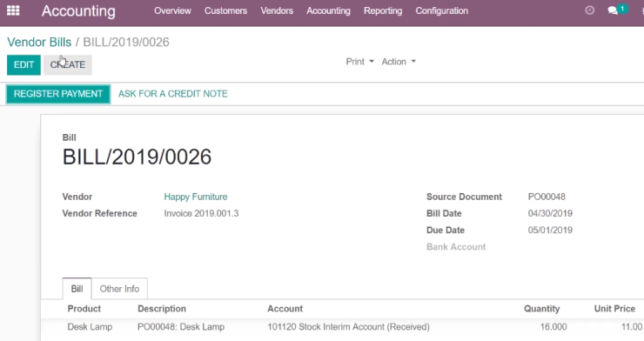Open the apps grid menu icon
644x341 pixels.
tap(13, 10)
